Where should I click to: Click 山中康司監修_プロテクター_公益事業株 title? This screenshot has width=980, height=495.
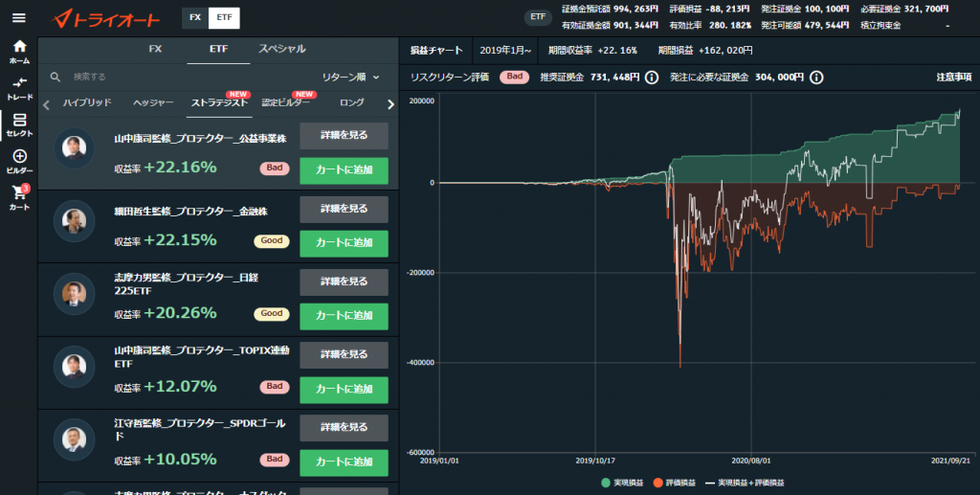(x=200, y=139)
